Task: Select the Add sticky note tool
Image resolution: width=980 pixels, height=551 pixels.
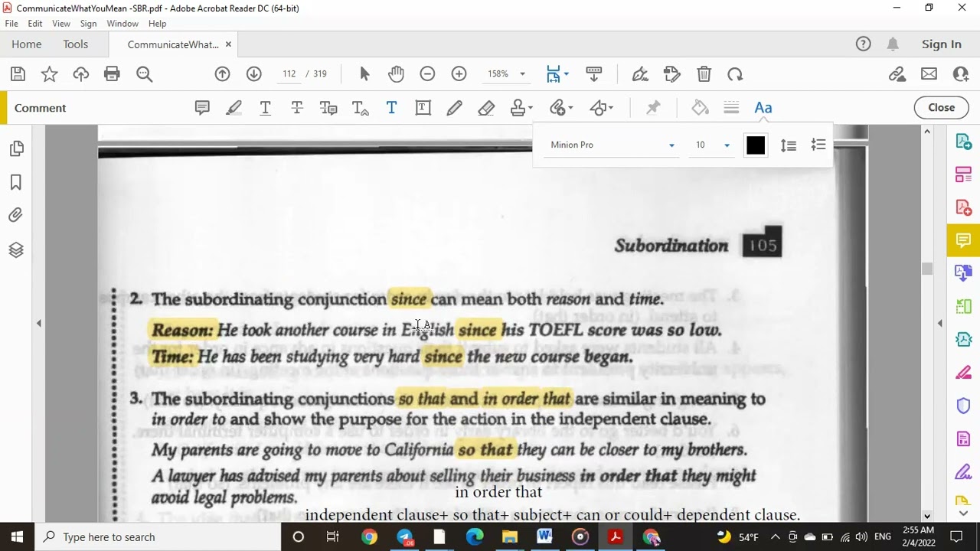Action: pyautogui.click(x=202, y=108)
